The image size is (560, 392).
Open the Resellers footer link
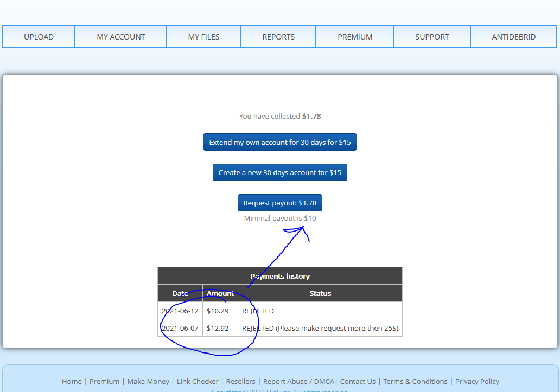click(x=240, y=381)
